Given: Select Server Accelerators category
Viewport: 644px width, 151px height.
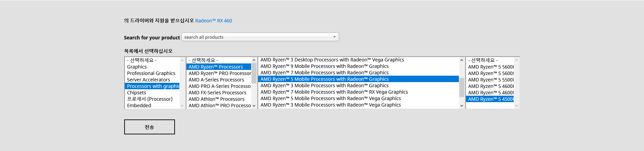Looking at the screenshot, I should tap(152, 80).
